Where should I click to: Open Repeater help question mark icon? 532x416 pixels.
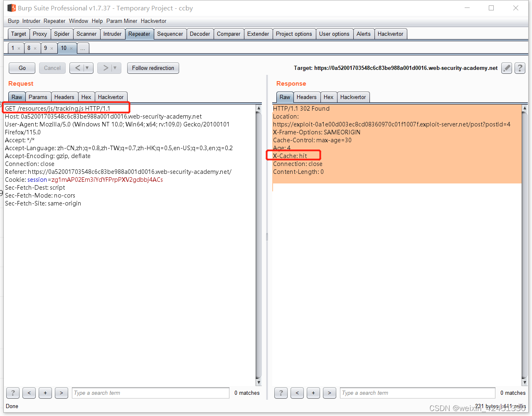point(520,68)
